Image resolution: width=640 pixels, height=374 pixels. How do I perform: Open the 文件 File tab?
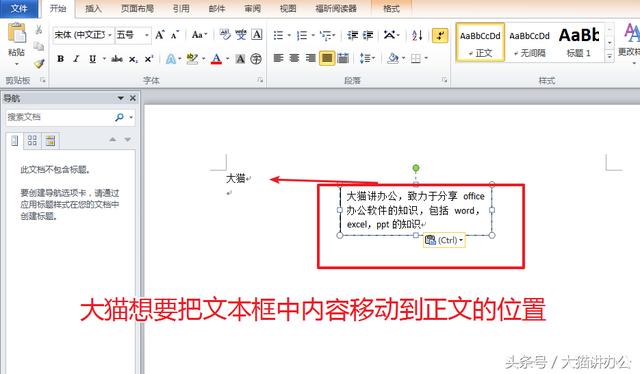pos(19,8)
